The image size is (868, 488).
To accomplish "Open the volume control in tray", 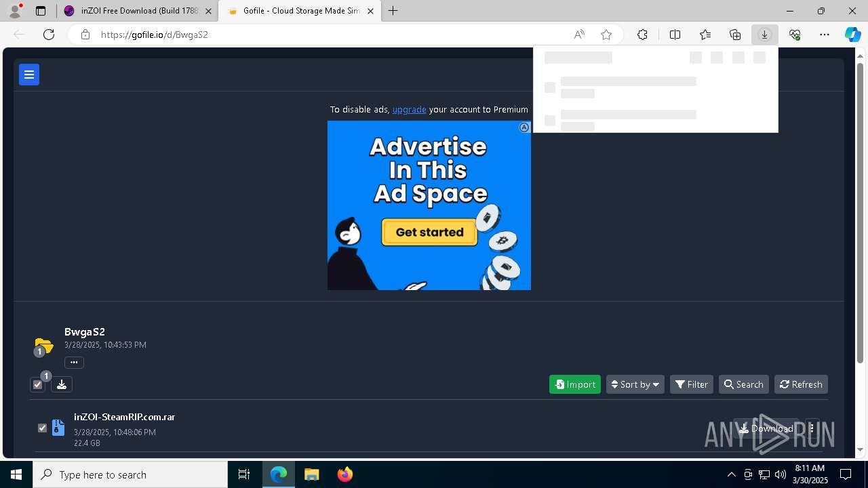I will pyautogui.click(x=780, y=474).
